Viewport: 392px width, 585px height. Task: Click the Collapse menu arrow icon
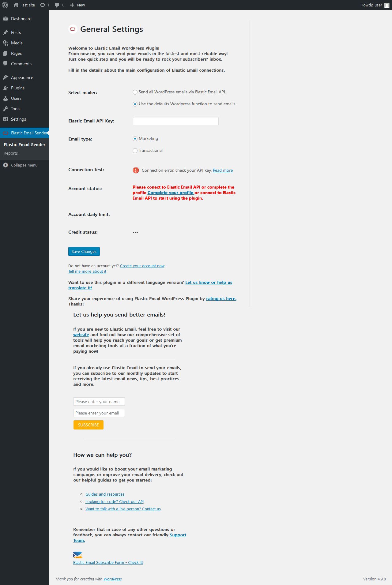[6, 165]
